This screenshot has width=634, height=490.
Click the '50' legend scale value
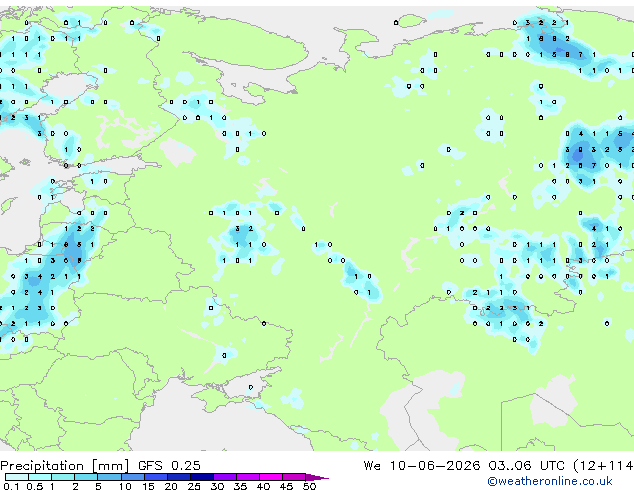309,486
